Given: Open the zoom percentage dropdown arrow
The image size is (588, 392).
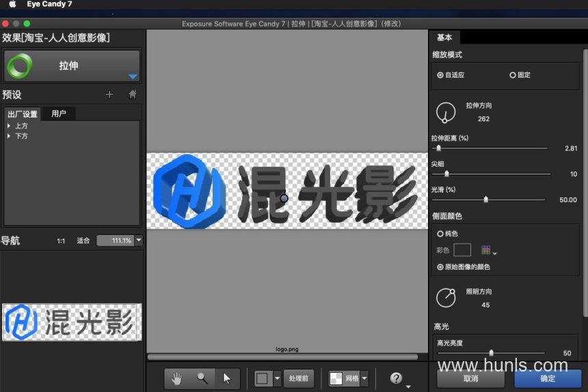Looking at the screenshot, I should coord(139,240).
